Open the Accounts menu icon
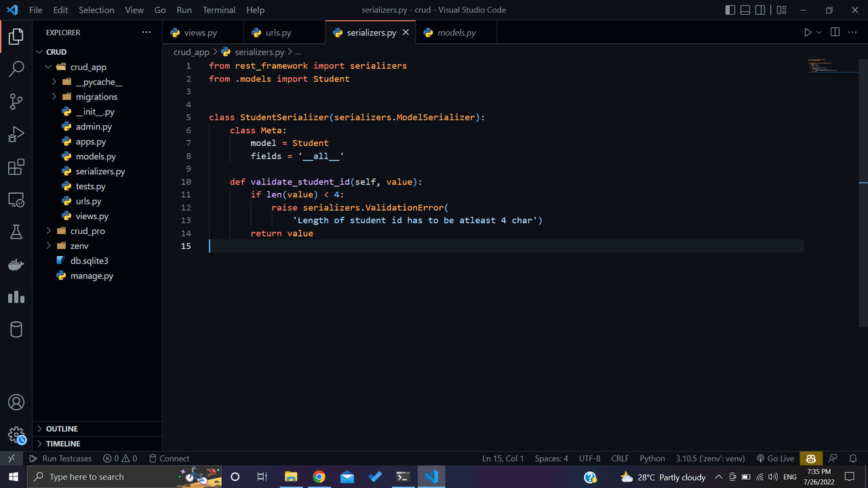This screenshot has height=488, width=868. click(x=16, y=402)
